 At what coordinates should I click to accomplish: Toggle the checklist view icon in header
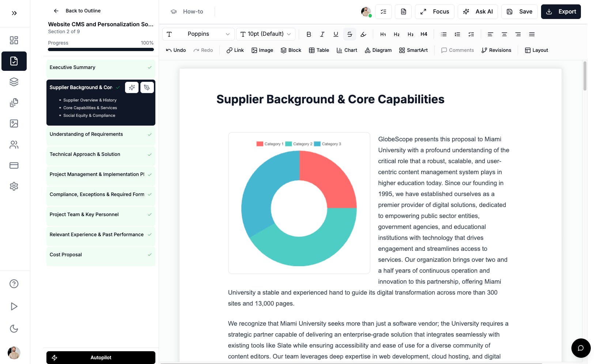coord(383,12)
